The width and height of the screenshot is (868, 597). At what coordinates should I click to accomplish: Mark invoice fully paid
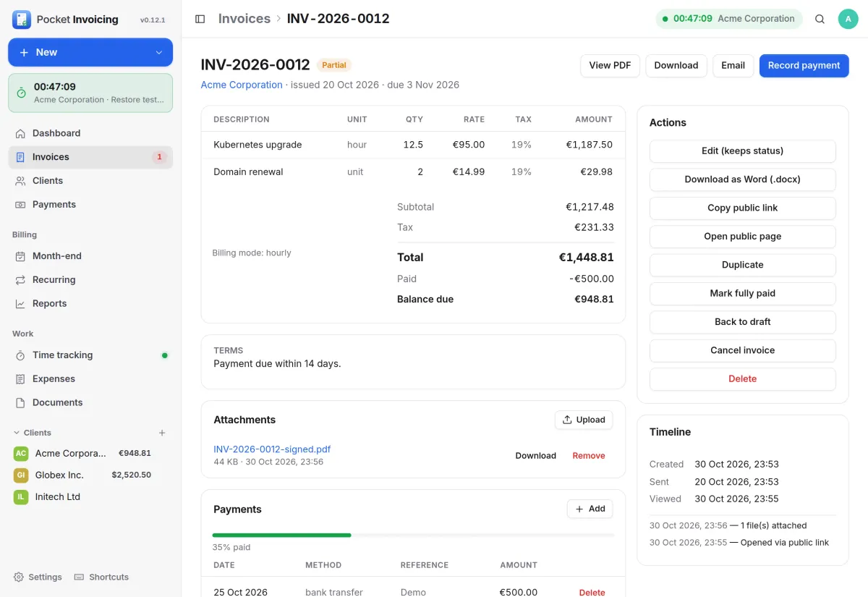coord(743,294)
